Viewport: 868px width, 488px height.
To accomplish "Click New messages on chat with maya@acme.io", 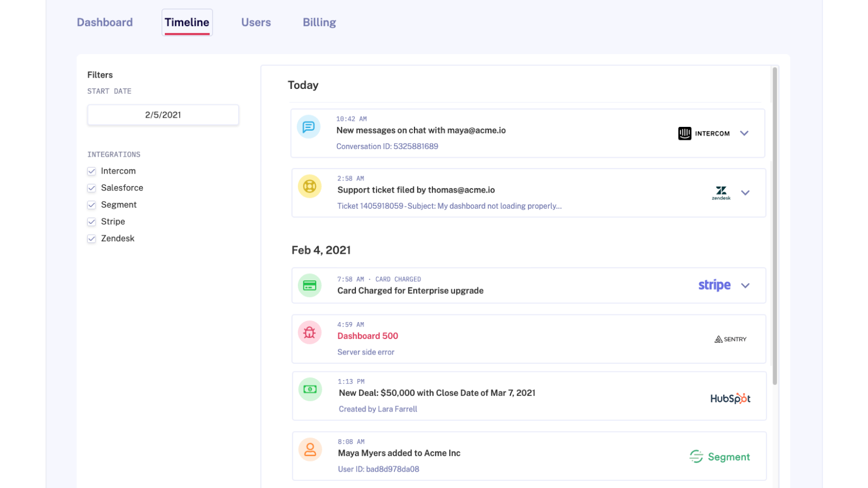I will click(x=421, y=130).
